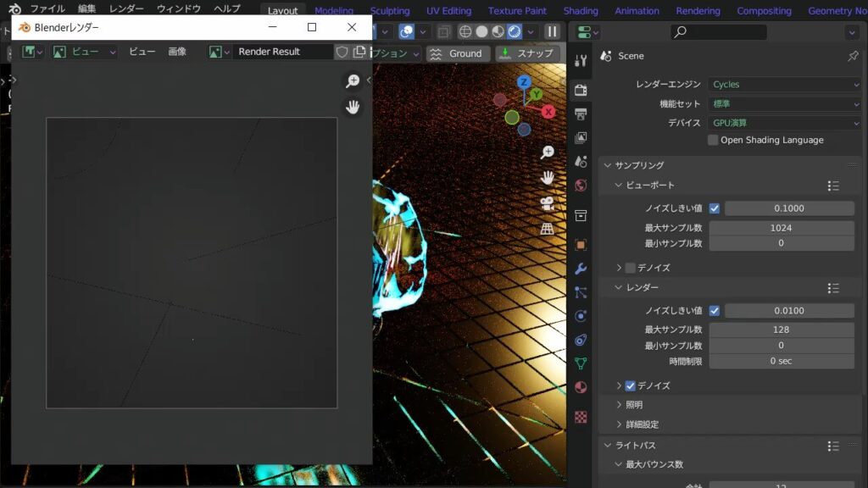Disable render noise threshold checkbox
868x488 pixels.
click(x=714, y=311)
